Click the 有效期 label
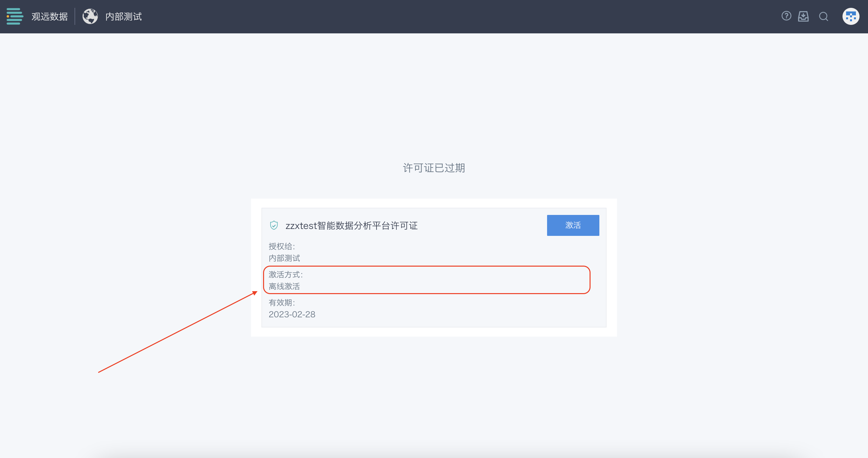This screenshot has width=868, height=458. (x=282, y=303)
